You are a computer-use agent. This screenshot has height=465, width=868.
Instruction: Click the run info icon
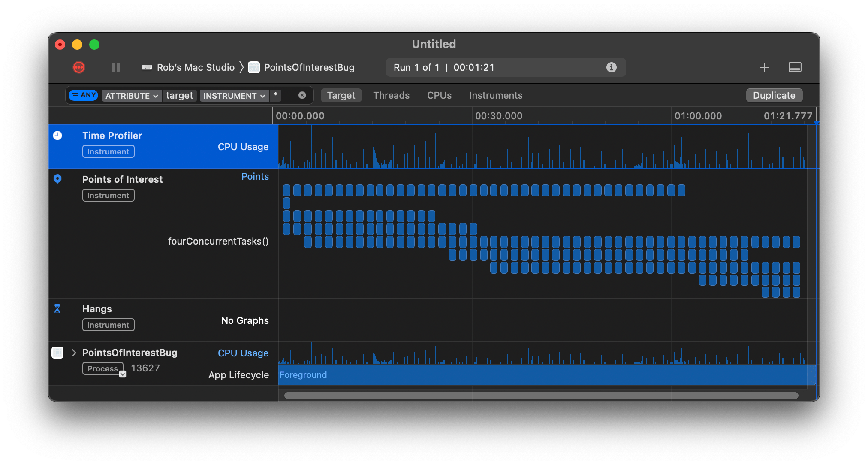coord(611,67)
